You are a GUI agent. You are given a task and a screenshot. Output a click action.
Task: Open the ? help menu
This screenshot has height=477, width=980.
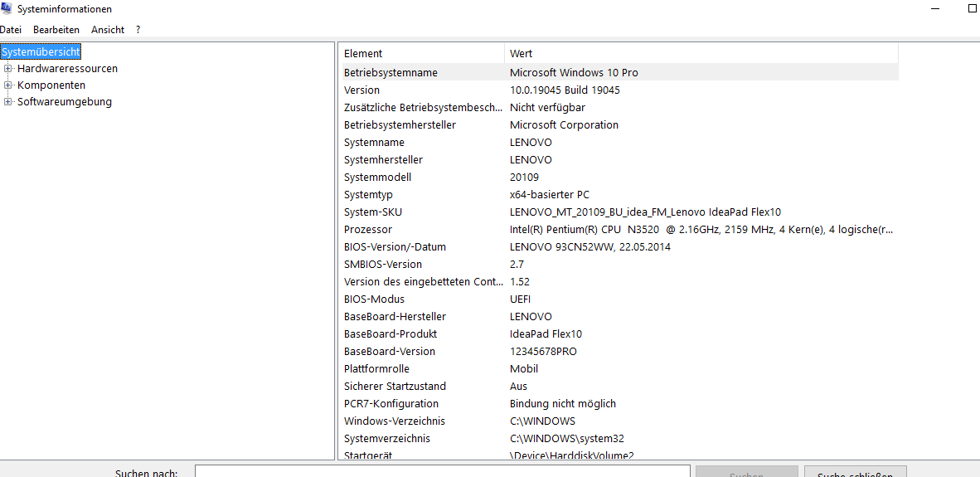tap(138, 29)
